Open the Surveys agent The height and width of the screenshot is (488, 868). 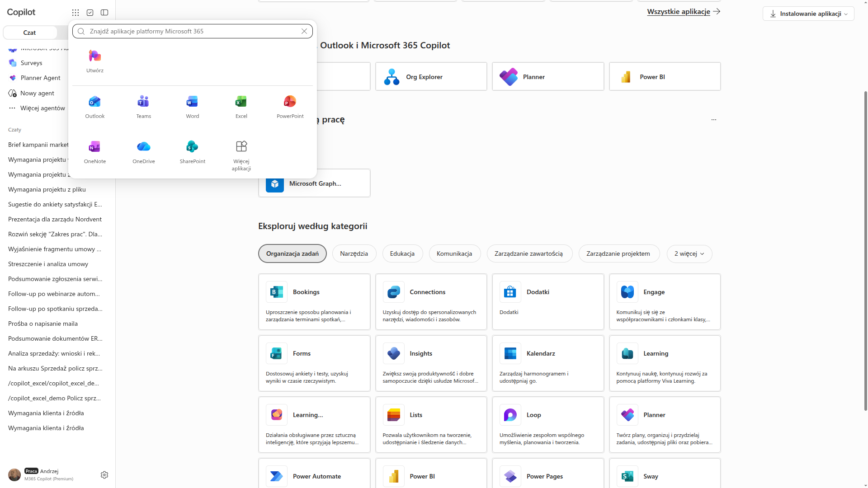tap(31, 63)
